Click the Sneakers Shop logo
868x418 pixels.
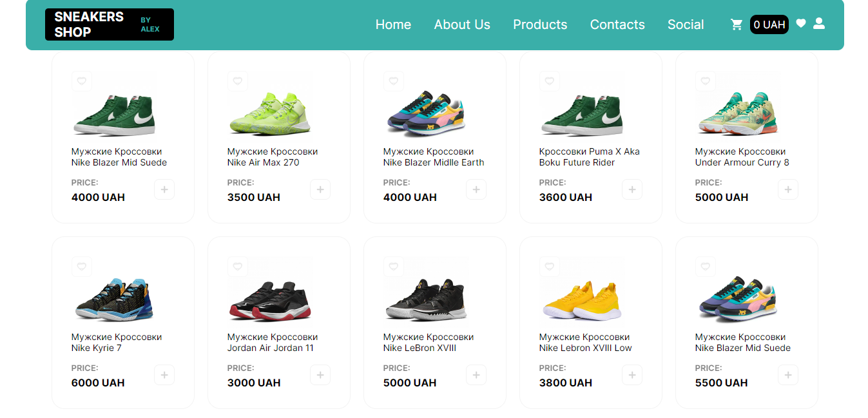[x=110, y=24]
